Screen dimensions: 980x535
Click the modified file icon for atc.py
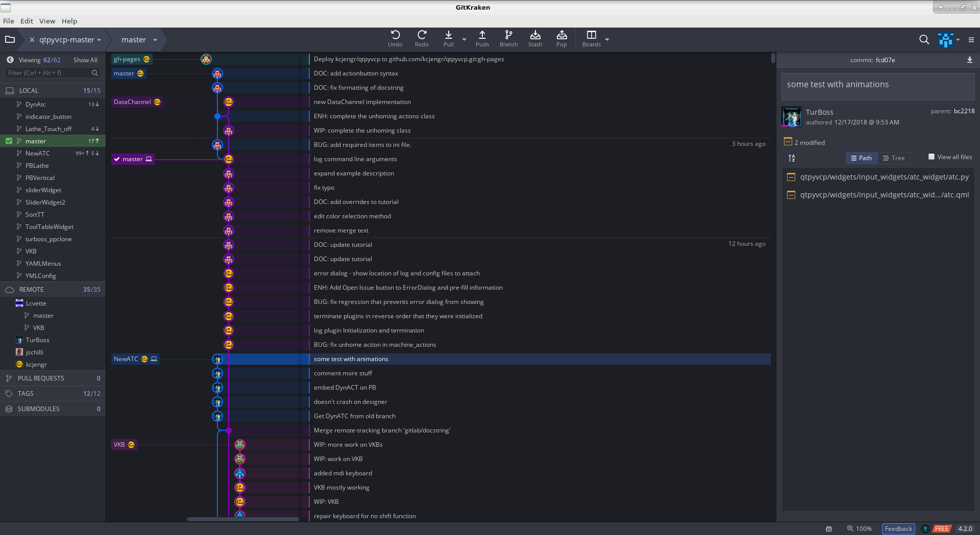[x=791, y=177]
